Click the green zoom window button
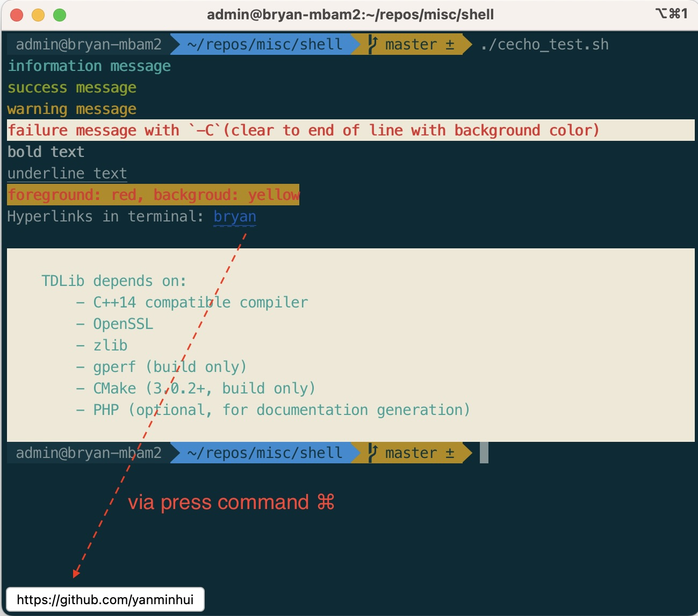Viewport: 698px width, 616px height. point(60,15)
